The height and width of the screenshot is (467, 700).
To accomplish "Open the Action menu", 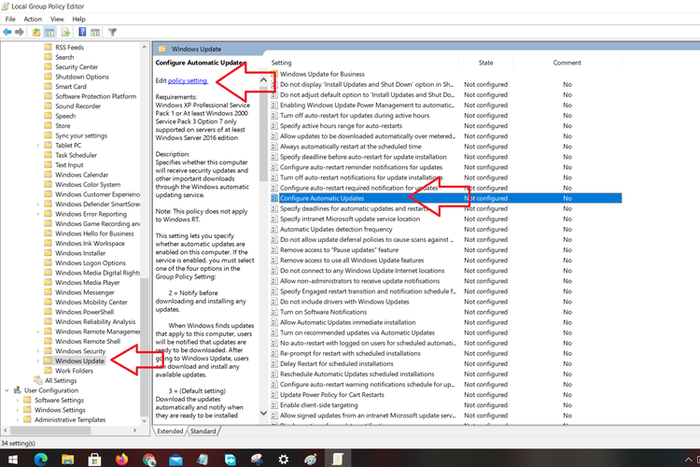I will [x=33, y=19].
